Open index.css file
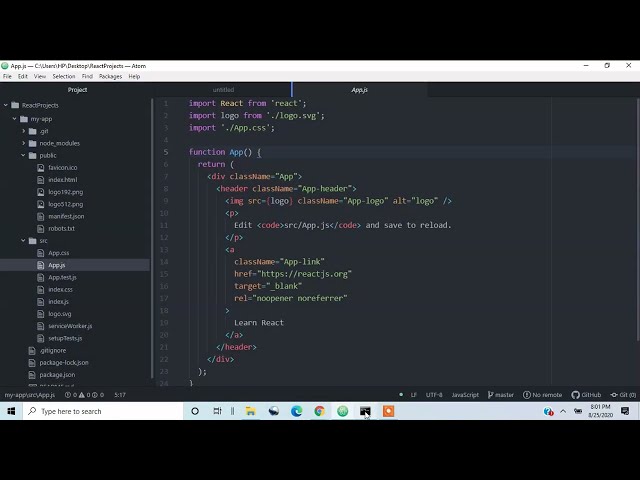Viewport: 640px width, 480px height. click(x=60, y=290)
